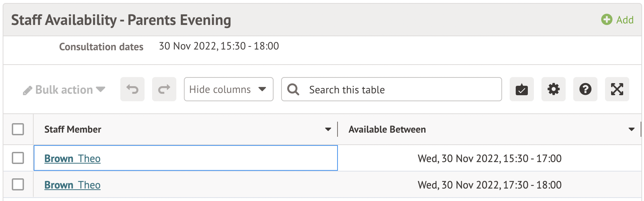Image resolution: width=644 pixels, height=201 pixels.
Task: Open Staff Member column sort arrow
Action: [x=328, y=130]
